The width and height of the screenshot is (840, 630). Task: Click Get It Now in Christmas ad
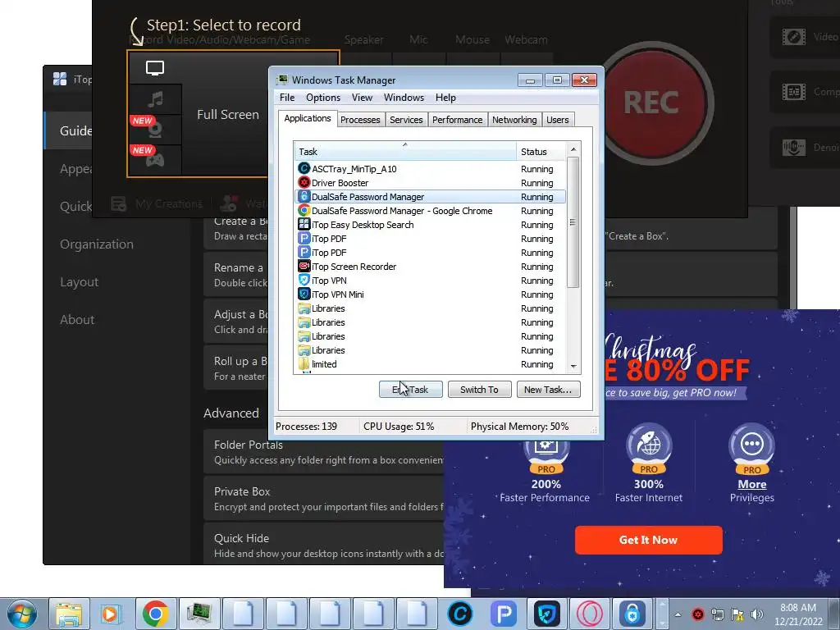click(648, 540)
